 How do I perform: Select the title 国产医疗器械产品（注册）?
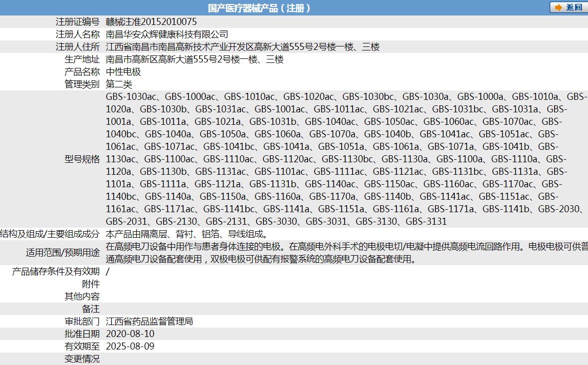point(259,8)
